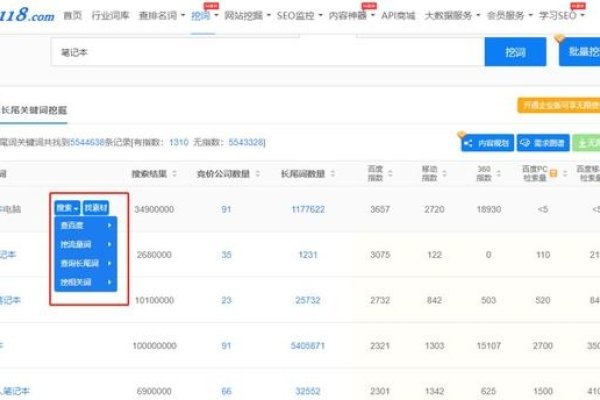Click 360 index value 18930
The width and height of the screenshot is (600, 400).
(x=489, y=209)
